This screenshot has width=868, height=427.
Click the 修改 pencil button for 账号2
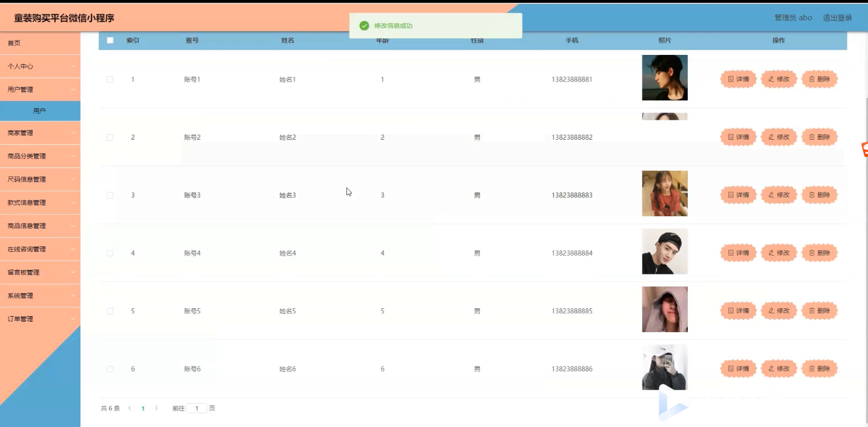779,137
